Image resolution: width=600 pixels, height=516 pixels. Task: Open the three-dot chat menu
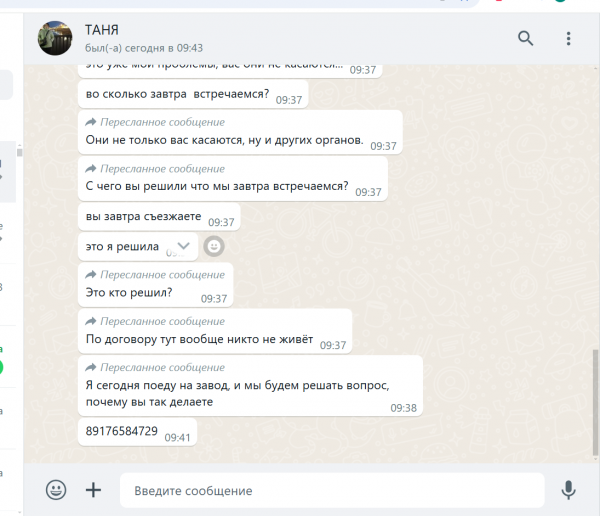[x=568, y=39]
